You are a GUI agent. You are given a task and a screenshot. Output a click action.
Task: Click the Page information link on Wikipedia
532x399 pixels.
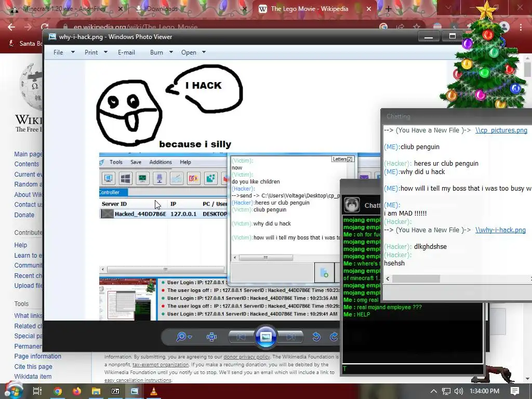click(37, 356)
